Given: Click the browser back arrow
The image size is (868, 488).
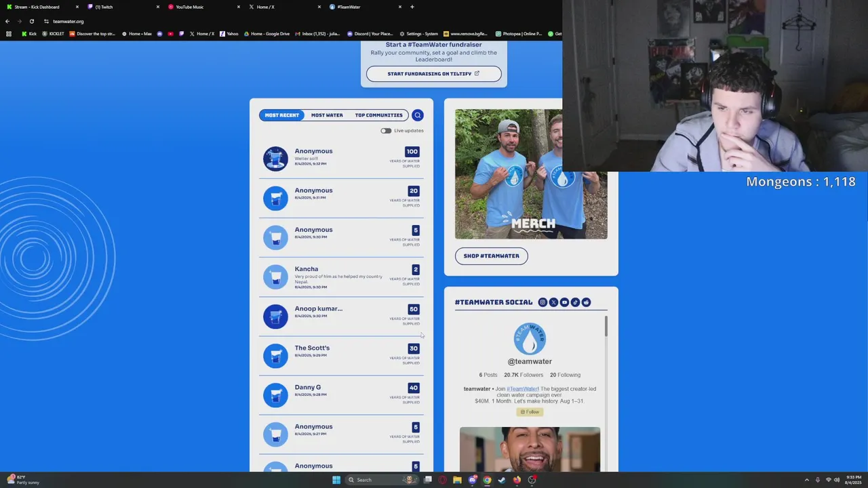Looking at the screenshot, I should [x=7, y=21].
